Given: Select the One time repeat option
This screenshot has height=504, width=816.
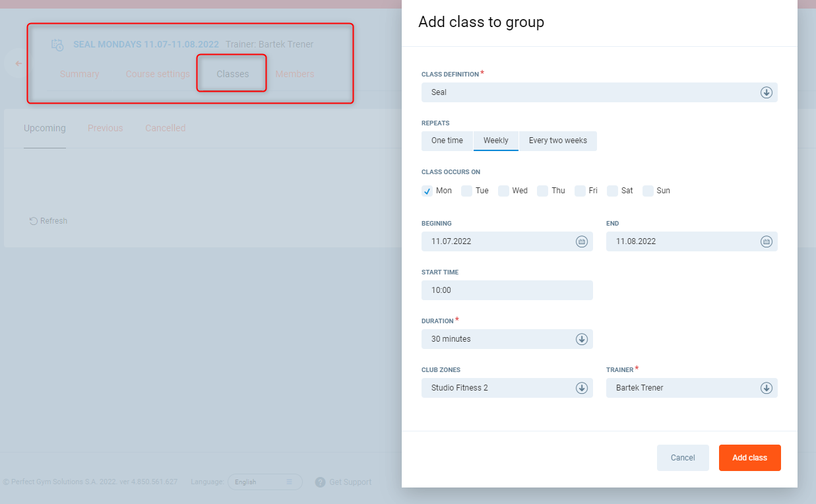Looking at the screenshot, I should tap(447, 141).
